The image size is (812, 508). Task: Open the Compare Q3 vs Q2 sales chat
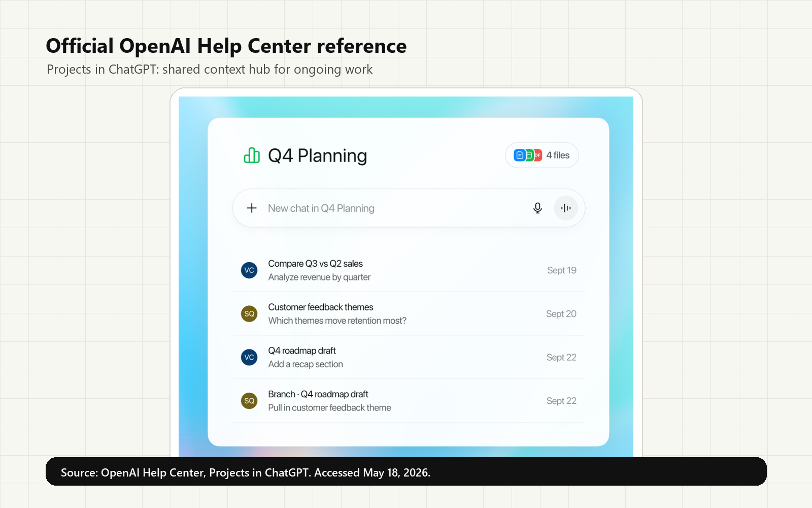point(409,270)
